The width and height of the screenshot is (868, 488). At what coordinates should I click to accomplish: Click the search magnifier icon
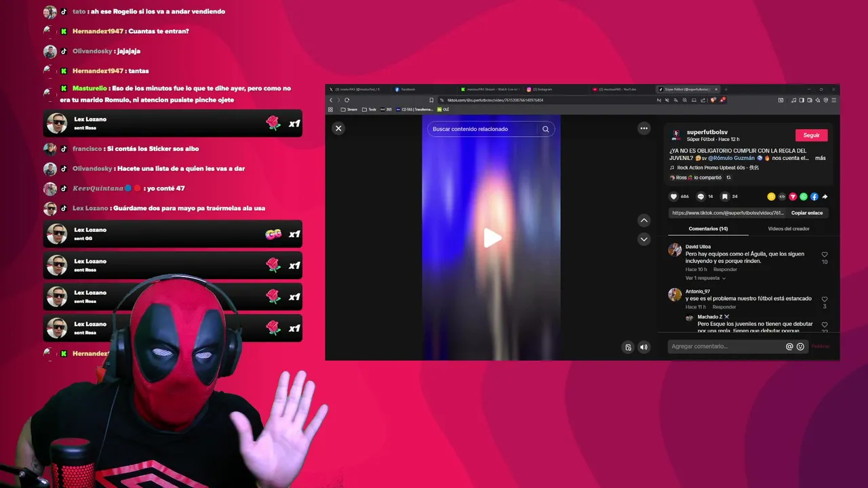[x=545, y=129]
